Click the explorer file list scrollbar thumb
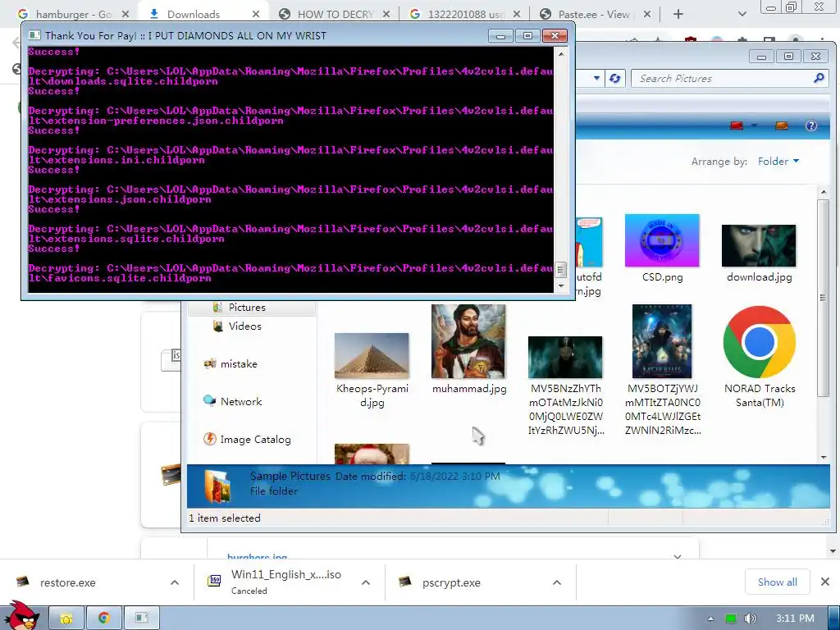The width and height of the screenshot is (840, 630). 824,297
